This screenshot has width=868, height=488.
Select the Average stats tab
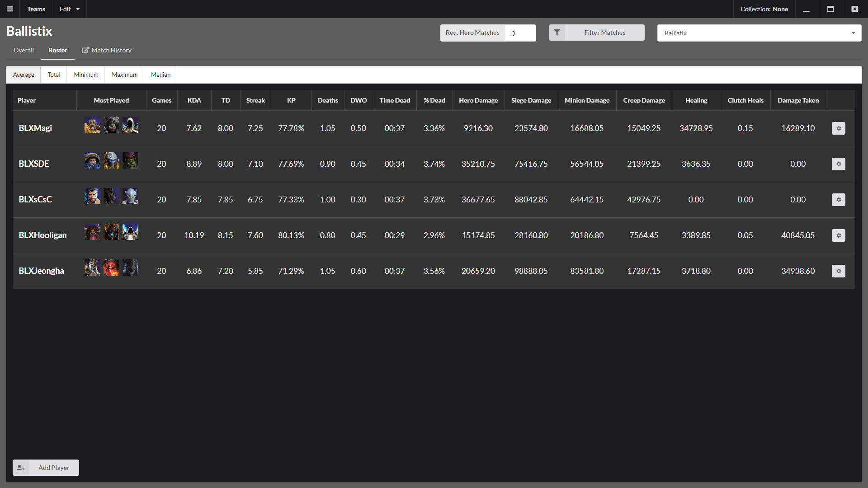pos(24,75)
